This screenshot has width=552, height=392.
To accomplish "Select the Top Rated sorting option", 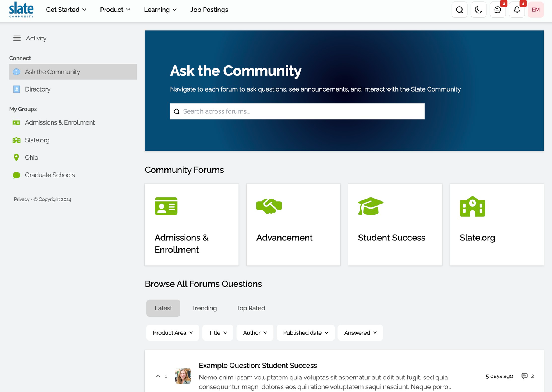I will [251, 308].
